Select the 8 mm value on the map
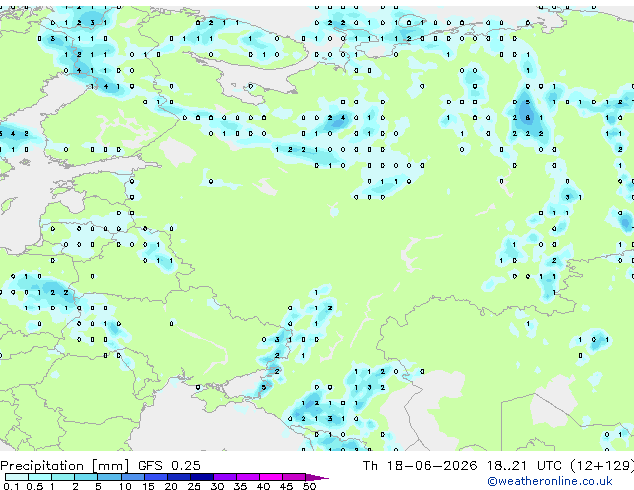This screenshot has width=634, height=490. (528, 118)
